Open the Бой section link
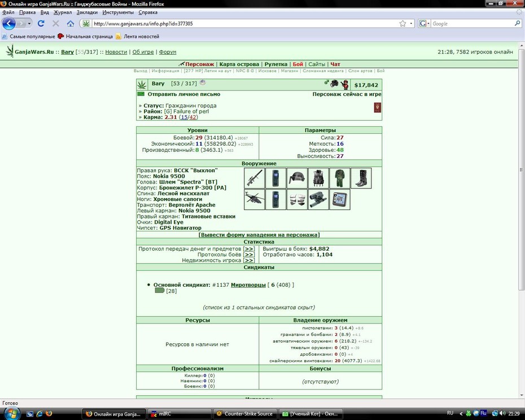Screen dimensions: 525x420 tap(297, 64)
